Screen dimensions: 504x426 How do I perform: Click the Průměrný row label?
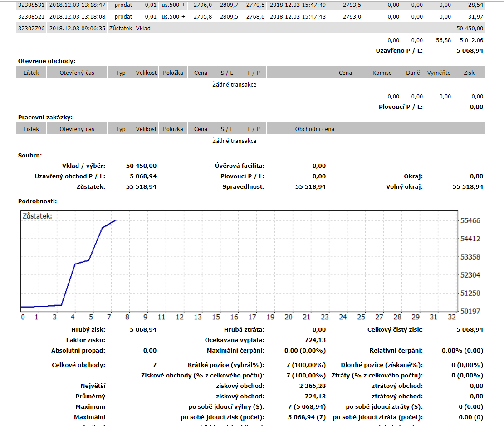(x=90, y=397)
